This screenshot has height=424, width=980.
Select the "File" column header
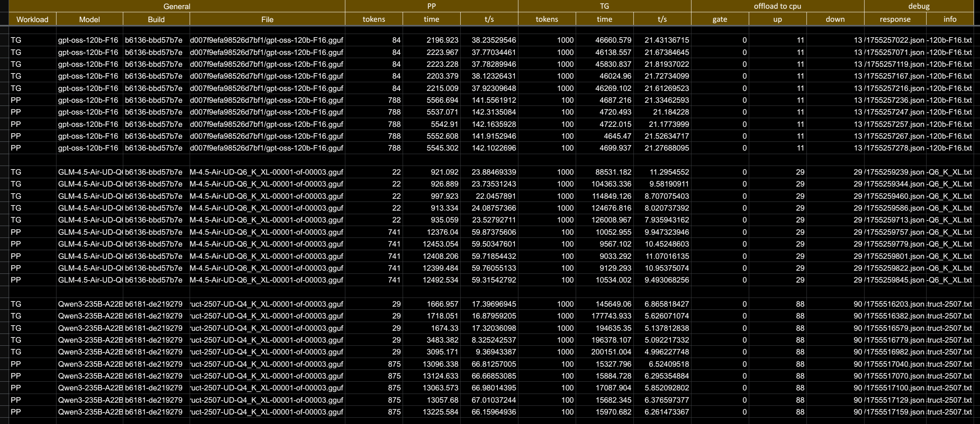point(268,19)
